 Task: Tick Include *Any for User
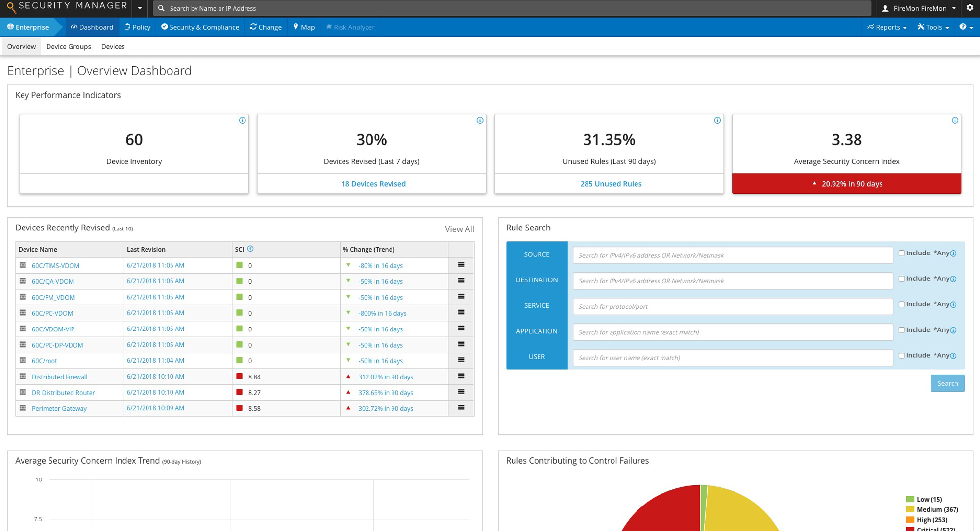coord(901,355)
